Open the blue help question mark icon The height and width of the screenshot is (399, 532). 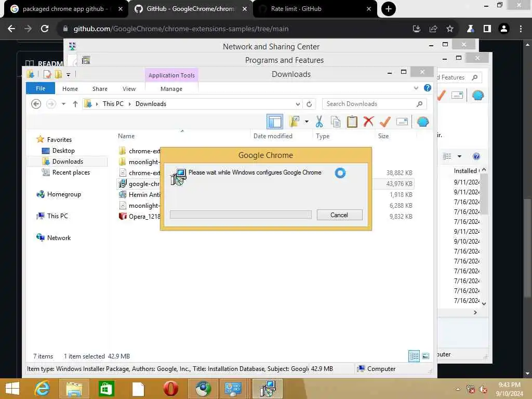(x=428, y=88)
